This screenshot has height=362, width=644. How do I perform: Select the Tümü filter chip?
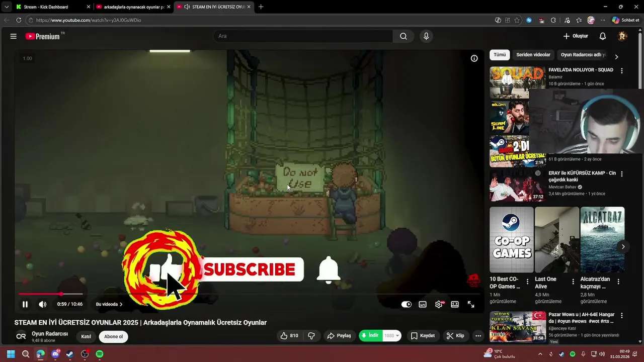click(x=500, y=55)
